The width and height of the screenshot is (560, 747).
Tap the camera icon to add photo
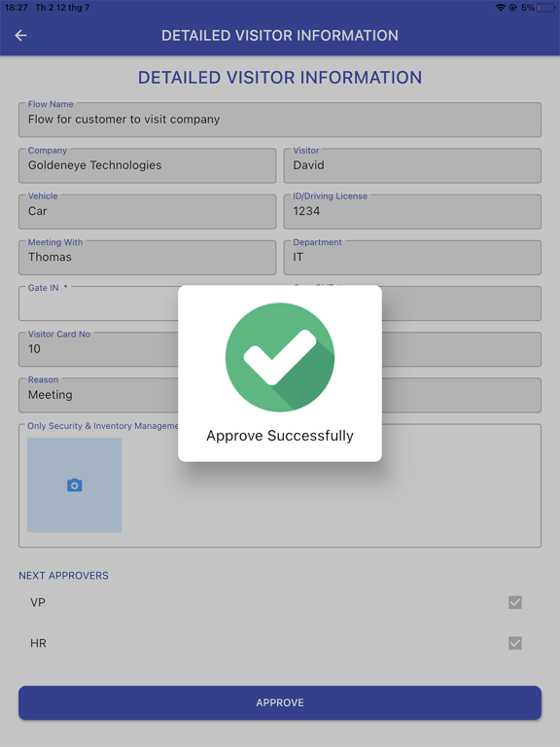pos(74,485)
